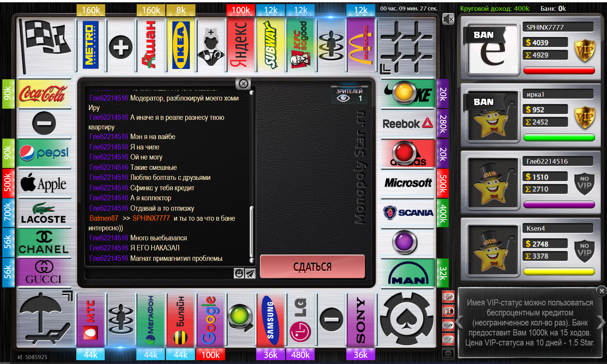Click the checkered start flag corner
Viewport: 607px width, 364px height.
click(x=45, y=46)
